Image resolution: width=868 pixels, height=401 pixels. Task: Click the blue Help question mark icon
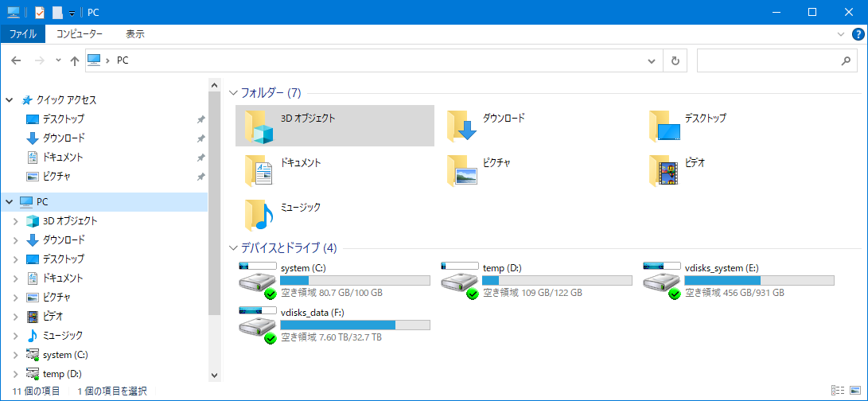click(858, 33)
